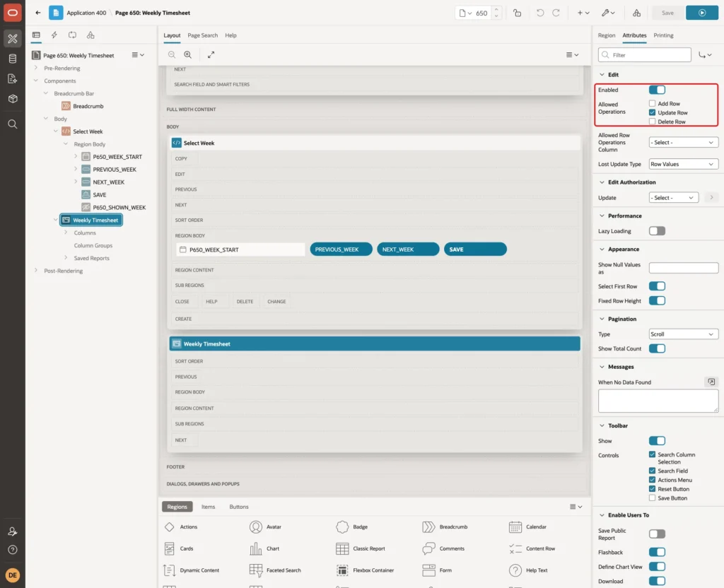Viewport: 724px width, 588px height.
Task: Open App Builder from left sidebar
Action: (13, 39)
